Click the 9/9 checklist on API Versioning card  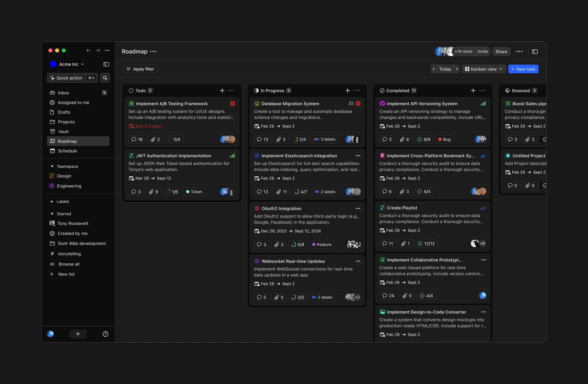click(424, 139)
